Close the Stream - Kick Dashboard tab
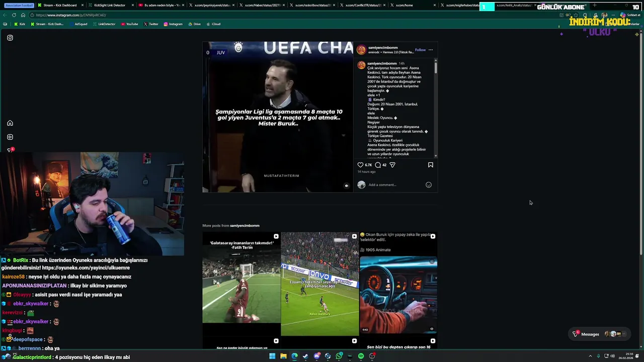 pos(83,5)
